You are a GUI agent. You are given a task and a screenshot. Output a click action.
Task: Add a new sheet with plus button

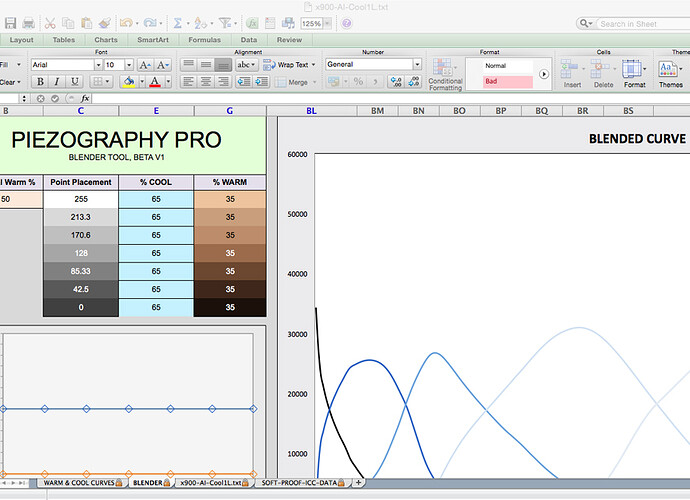coord(358,482)
